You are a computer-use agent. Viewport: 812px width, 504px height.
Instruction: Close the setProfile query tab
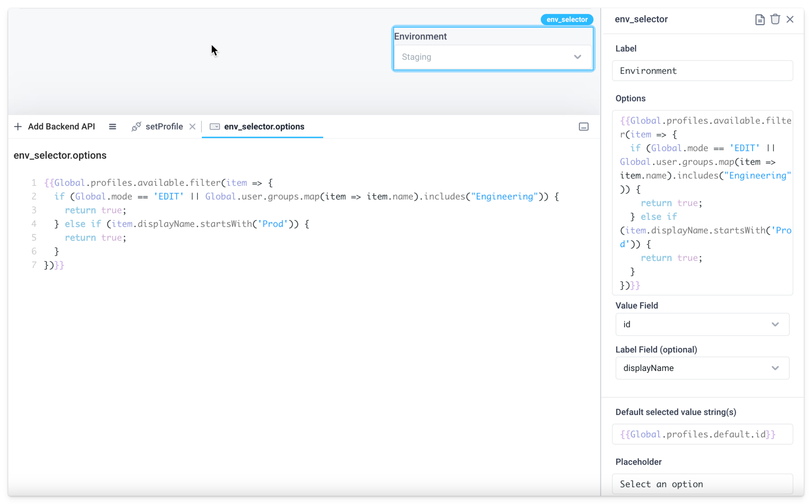(x=192, y=126)
